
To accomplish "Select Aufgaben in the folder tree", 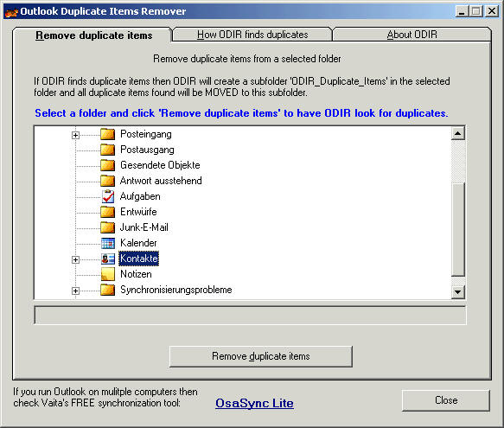I will point(140,196).
